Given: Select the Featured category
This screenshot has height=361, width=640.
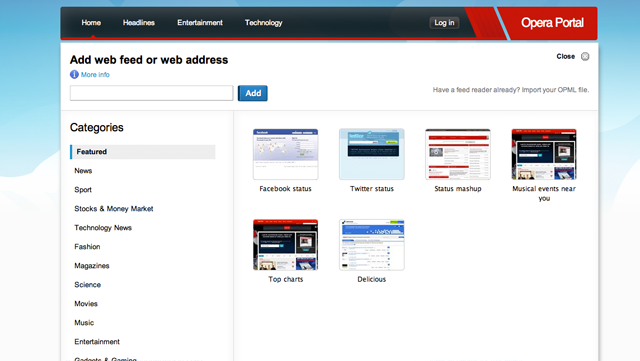Looking at the screenshot, I should pos(142,152).
